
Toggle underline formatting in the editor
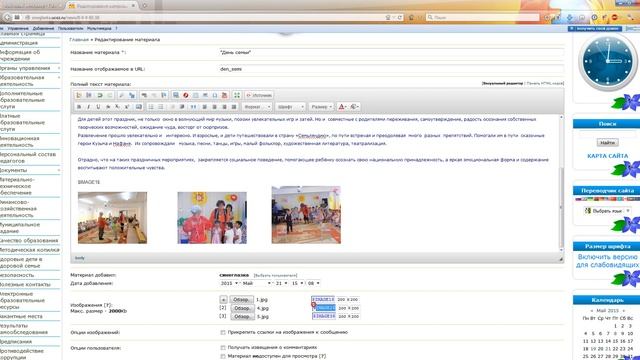click(x=98, y=107)
